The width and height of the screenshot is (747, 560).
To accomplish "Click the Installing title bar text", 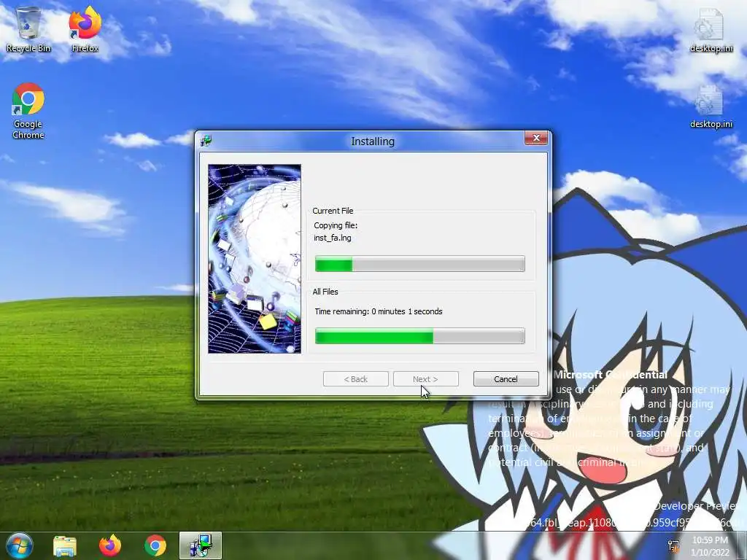I will pyautogui.click(x=373, y=141).
